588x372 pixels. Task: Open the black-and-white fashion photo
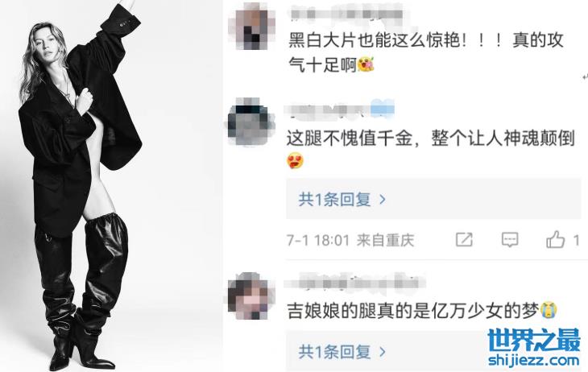click(111, 186)
